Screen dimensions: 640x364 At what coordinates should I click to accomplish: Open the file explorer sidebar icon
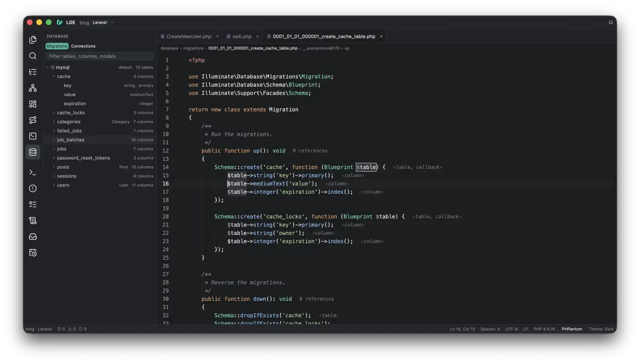33,40
